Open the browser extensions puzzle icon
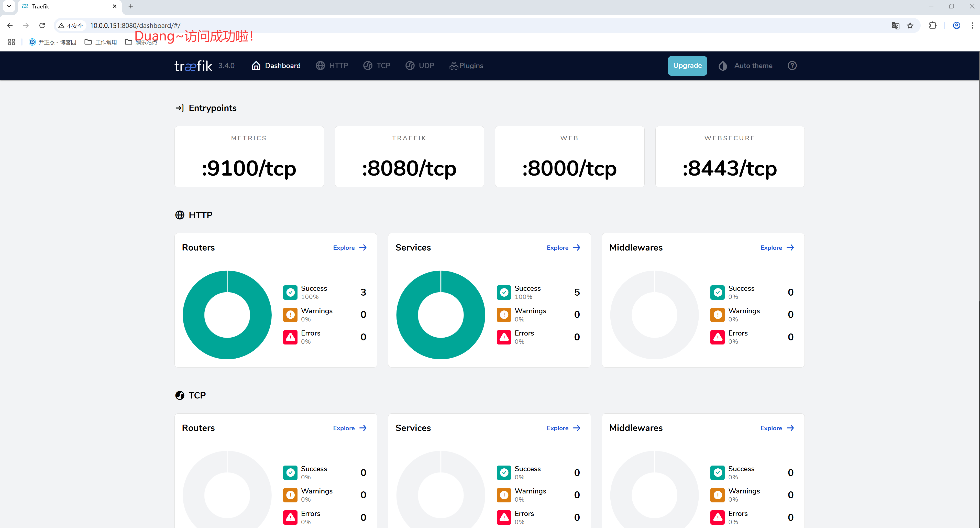 point(932,26)
